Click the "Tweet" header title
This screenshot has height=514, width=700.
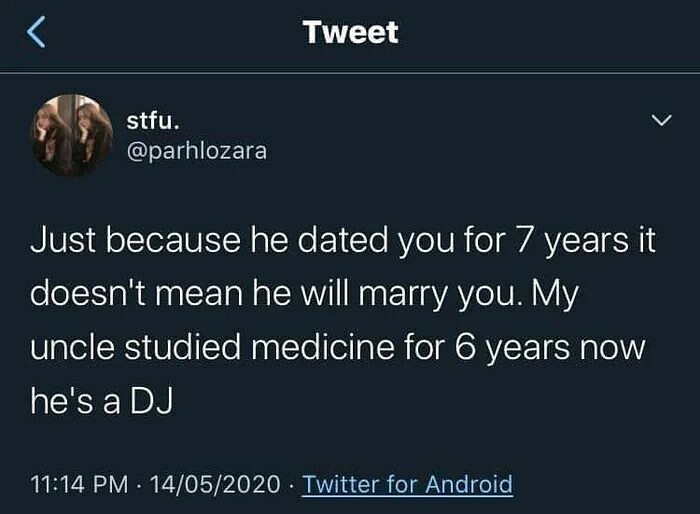pos(350,32)
